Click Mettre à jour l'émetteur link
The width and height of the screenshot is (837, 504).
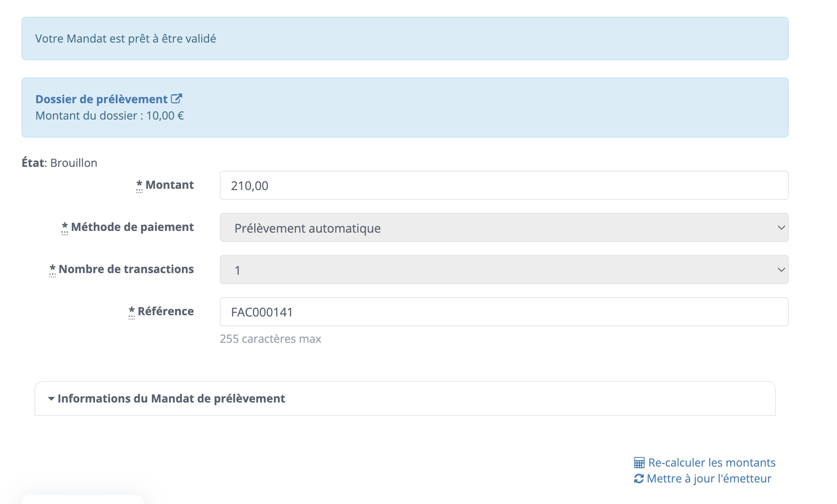709,479
